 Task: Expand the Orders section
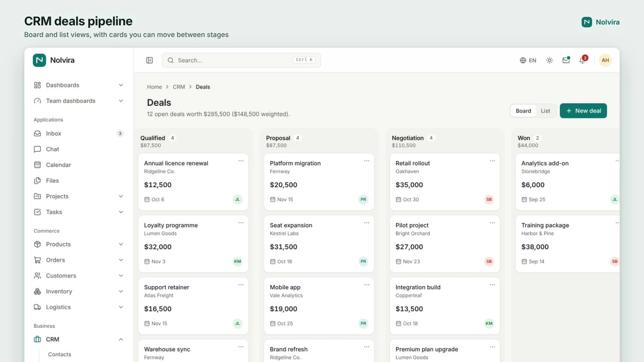point(78,260)
